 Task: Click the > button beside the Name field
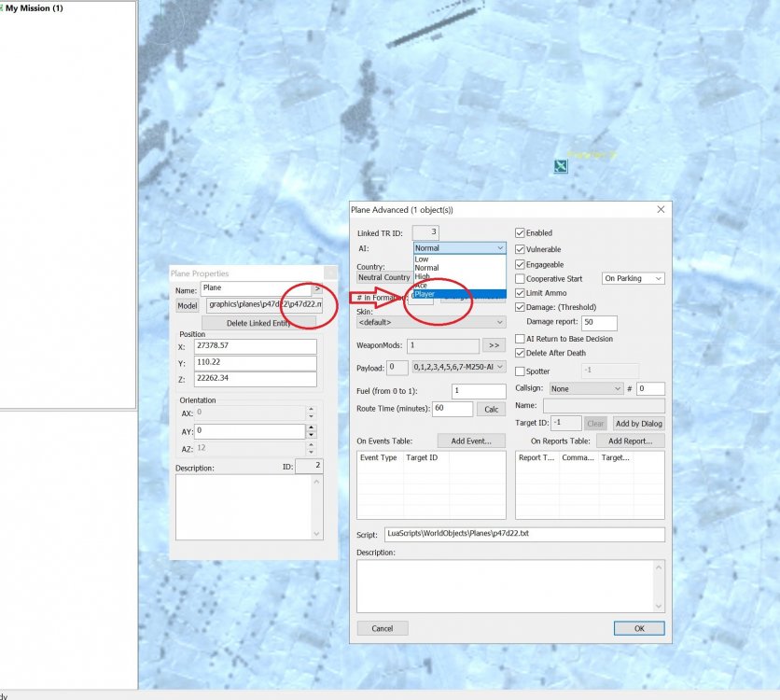click(x=317, y=290)
